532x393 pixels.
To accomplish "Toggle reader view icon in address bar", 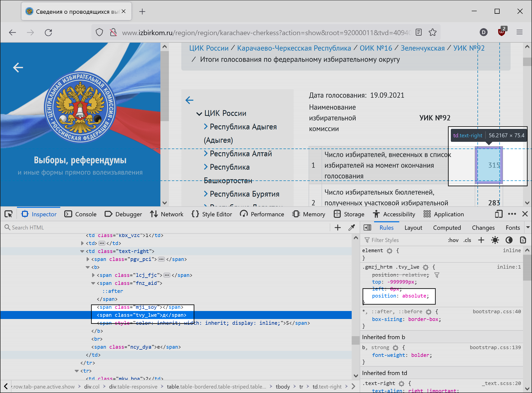I will click(419, 32).
